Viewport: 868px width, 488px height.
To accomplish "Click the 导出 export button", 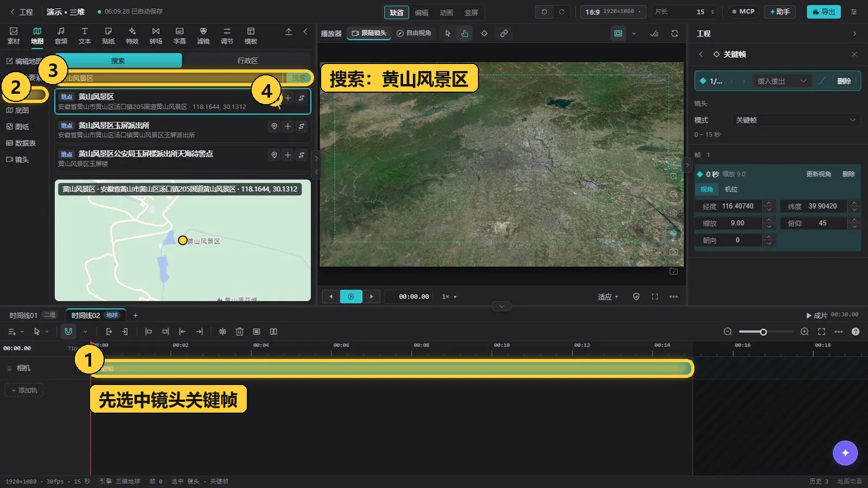I will [x=824, y=11].
